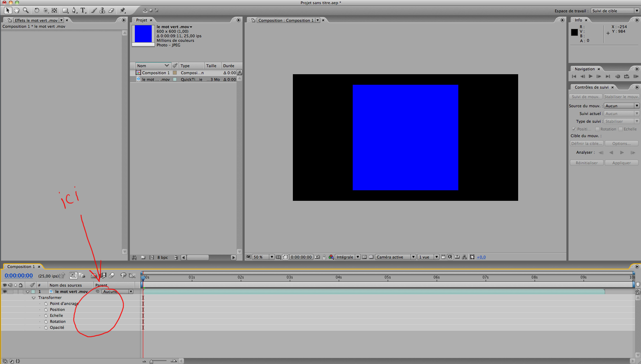
Task: Select the Composition 1 timeline tab
Action: coord(21,267)
